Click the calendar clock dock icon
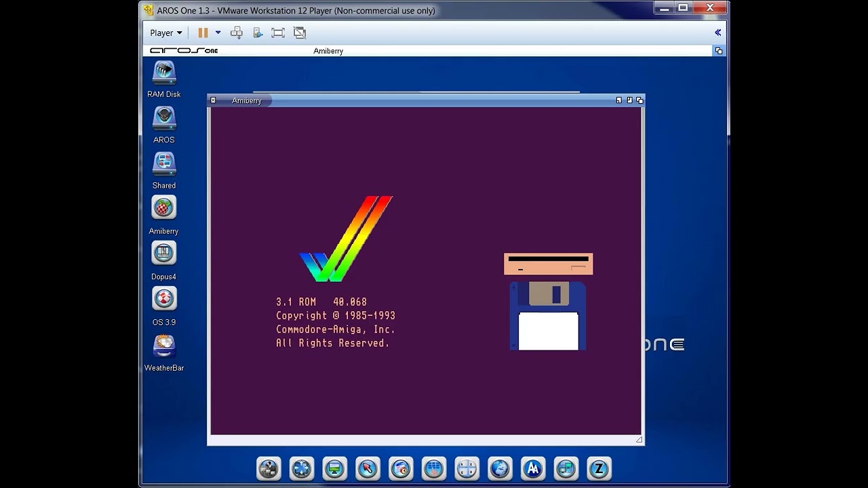The width and height of the screenshot is (868, 488). (x=401, y=468)
